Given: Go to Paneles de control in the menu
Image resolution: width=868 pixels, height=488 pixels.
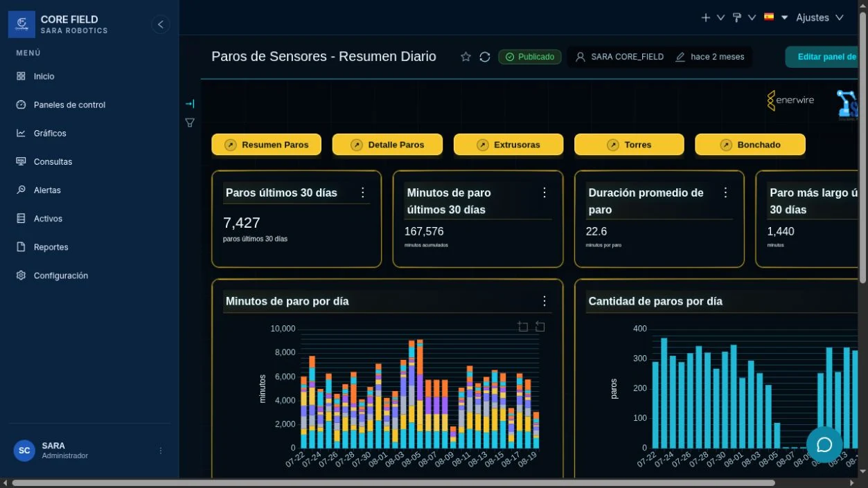Looking at the screenshot, I should point(69,105).
